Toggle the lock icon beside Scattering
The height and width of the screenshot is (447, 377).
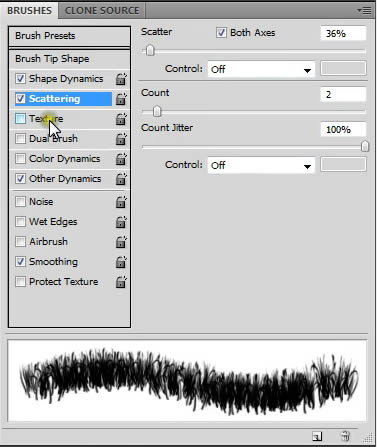[x=121, y=99]
